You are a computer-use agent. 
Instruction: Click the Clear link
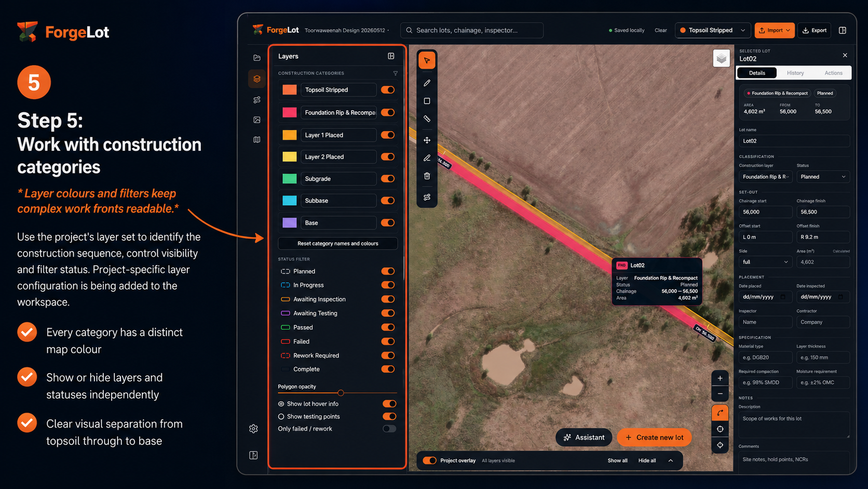[660, 30]
